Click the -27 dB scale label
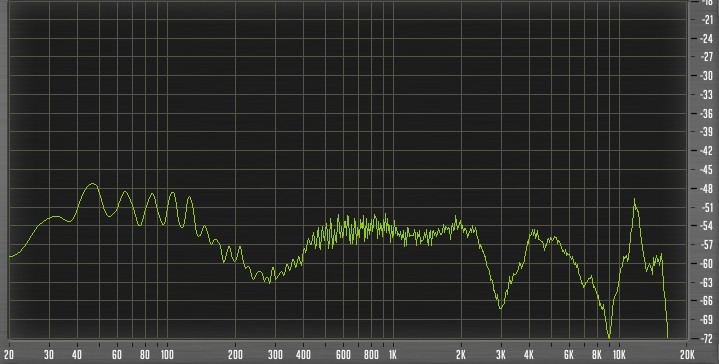The width and height of the screenshot is (719, 364). pyautogui.click(x=707, y=57)
